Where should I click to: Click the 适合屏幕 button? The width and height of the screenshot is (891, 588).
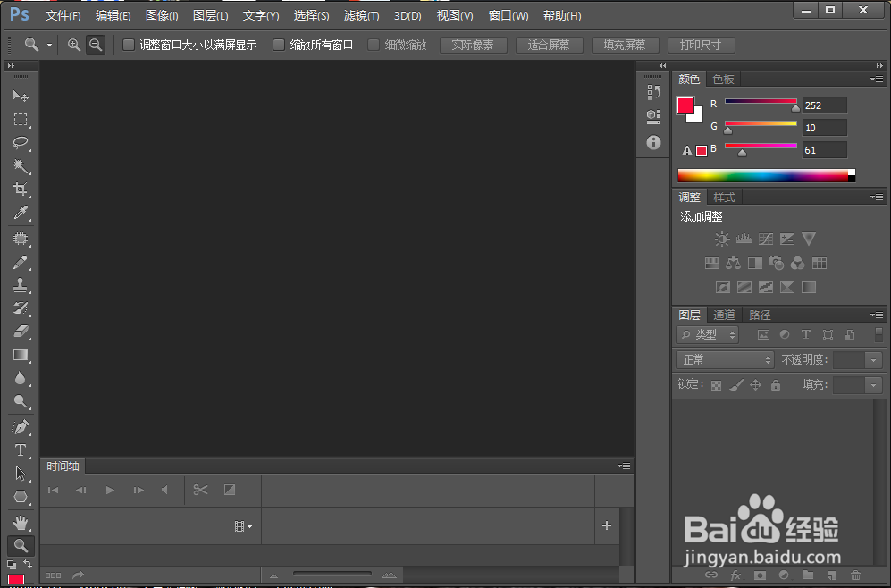pos(550,45)
